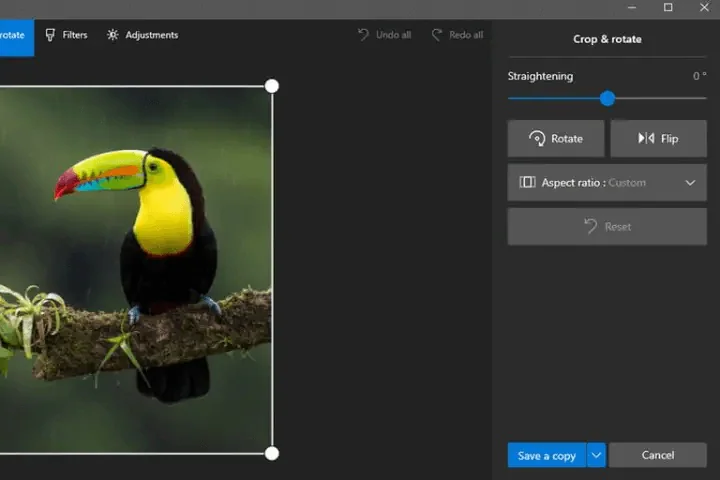720x480 pixels.
Task: Click the Reset arrow icon
Action: pyautogui.click(x=591, y=226)
